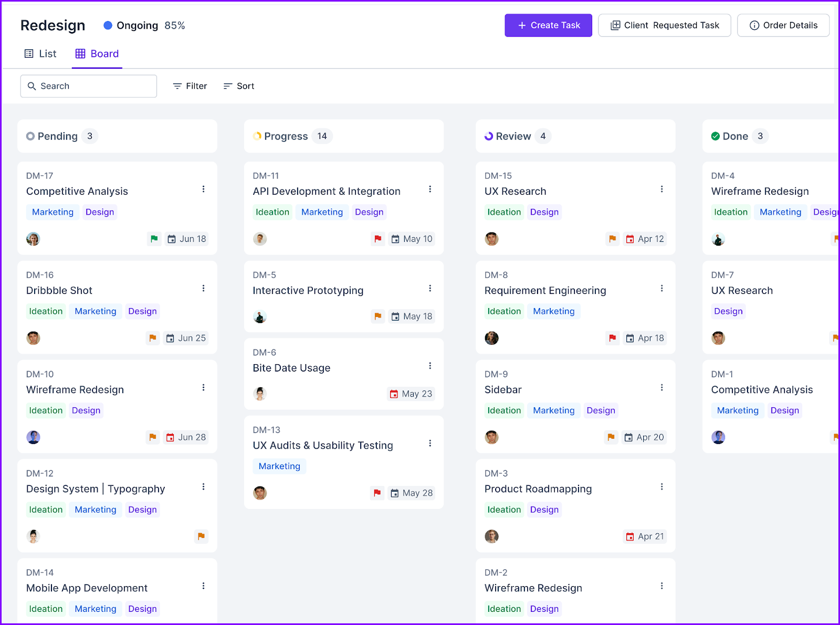This screenshot has height=625, width=840.
Task: Click the green Done status check icon
Action: (715, 136)
